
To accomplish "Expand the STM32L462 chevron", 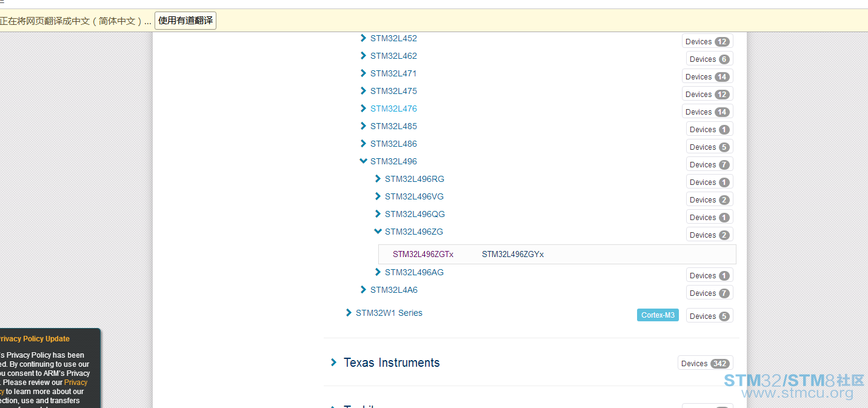I will (363, 56).
